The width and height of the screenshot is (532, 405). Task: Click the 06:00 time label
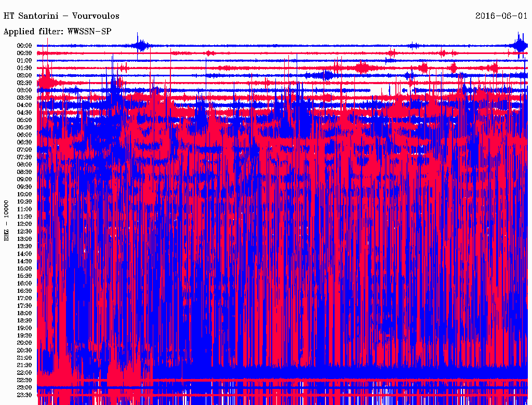click(x=24, y=134)
